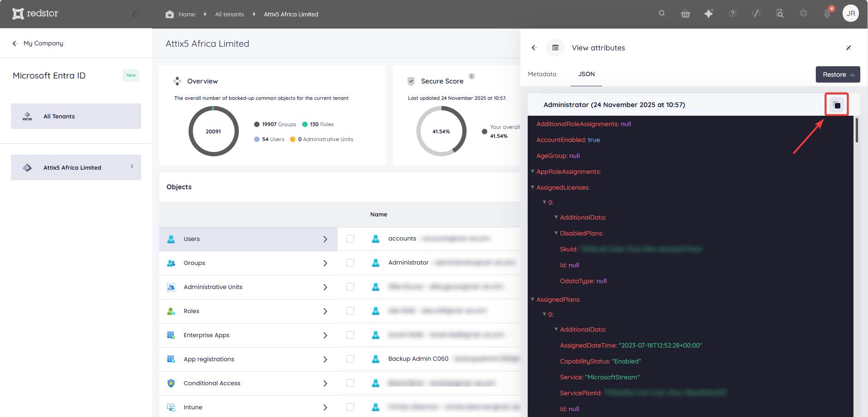
Task: Click Secure Score info icon
Action: coord(472,76)
